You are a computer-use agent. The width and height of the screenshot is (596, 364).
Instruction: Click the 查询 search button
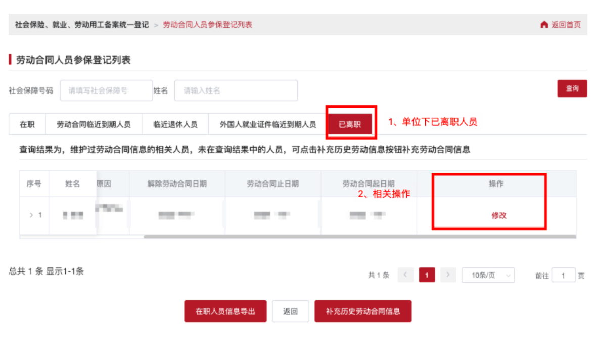tap(572, 88)
